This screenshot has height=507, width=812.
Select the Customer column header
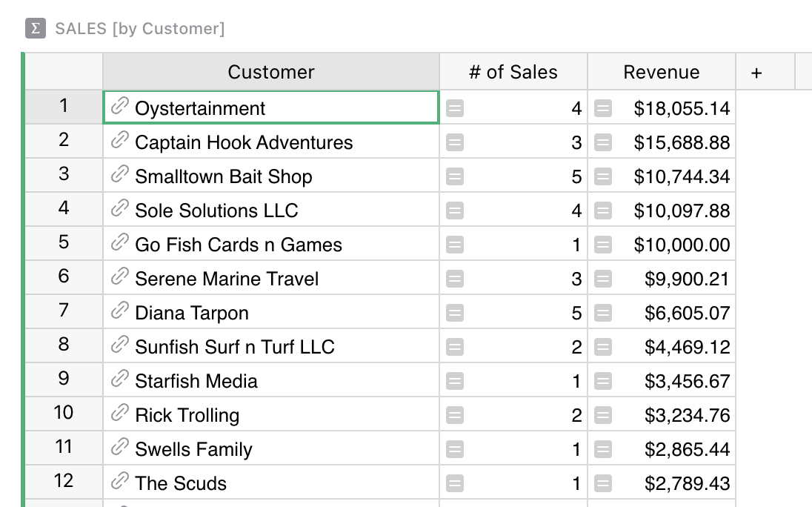tap(271, 71)
